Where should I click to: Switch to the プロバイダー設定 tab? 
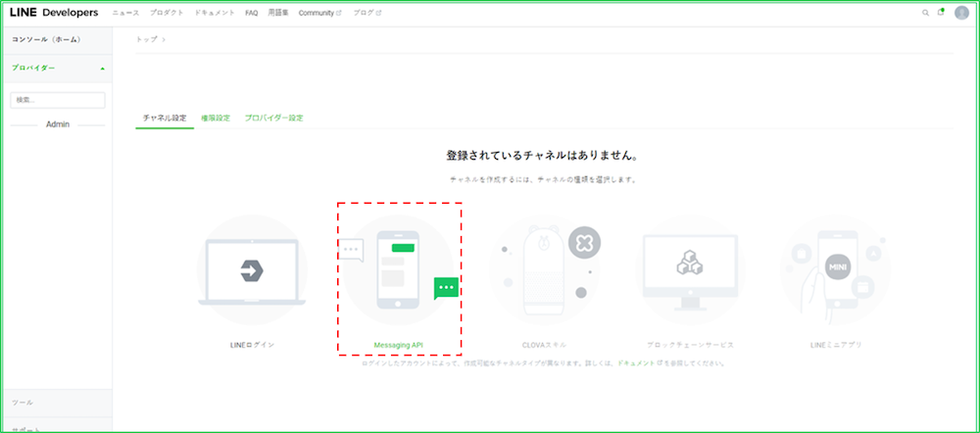tap(273, 119)
